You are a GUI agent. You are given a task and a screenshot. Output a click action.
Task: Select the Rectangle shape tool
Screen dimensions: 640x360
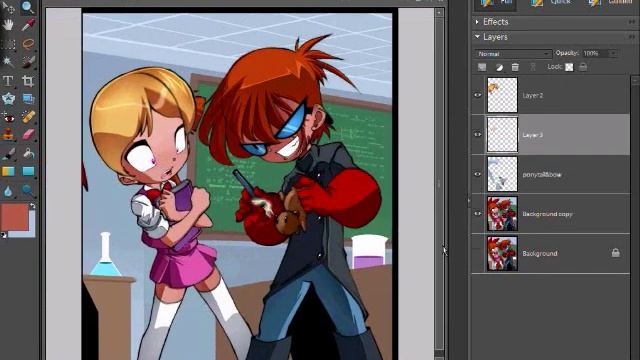(28, 171)
